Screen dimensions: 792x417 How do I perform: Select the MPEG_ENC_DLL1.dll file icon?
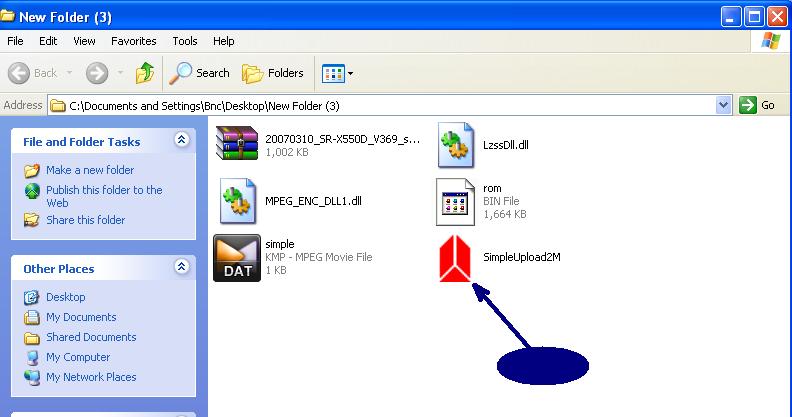pos(238,201)
